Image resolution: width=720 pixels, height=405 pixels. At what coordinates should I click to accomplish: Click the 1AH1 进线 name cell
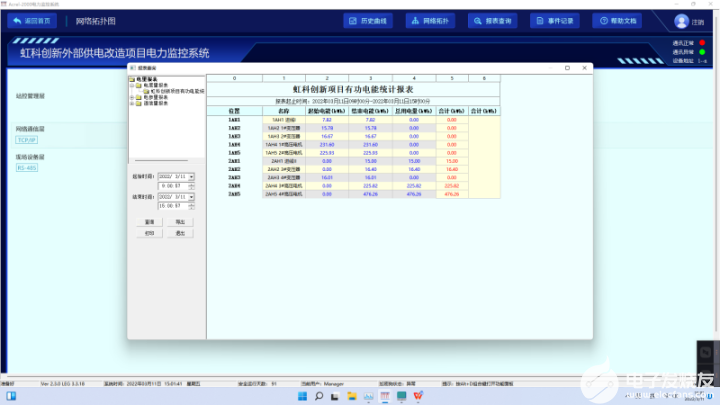pyautogui.click(x=284, y=120)
